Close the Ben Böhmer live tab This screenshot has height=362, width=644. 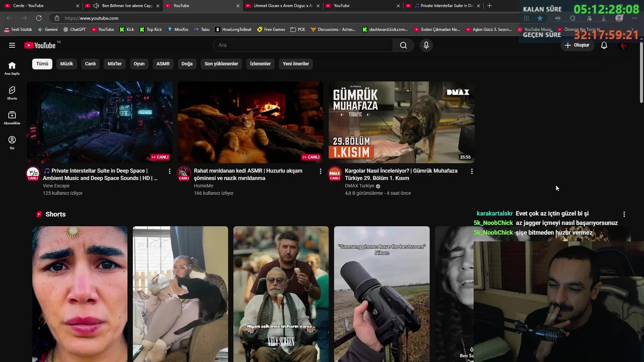tap(157, 6)
